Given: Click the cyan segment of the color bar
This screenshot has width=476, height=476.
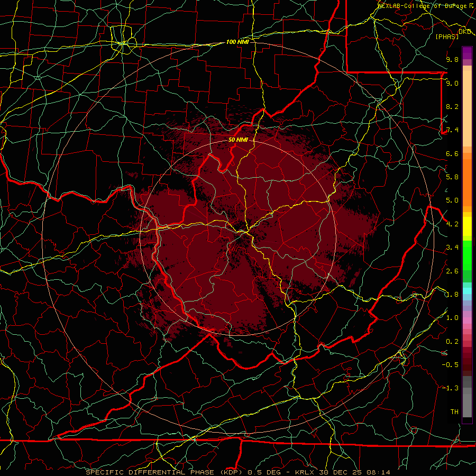Looking at the screenshot, I should [467, 291].
